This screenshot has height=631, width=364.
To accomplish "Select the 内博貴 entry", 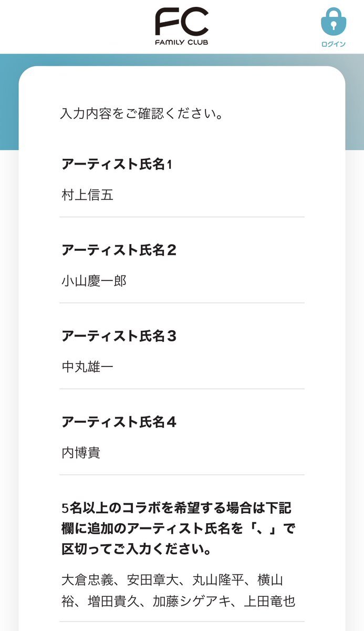I will [x=81, y=453].
